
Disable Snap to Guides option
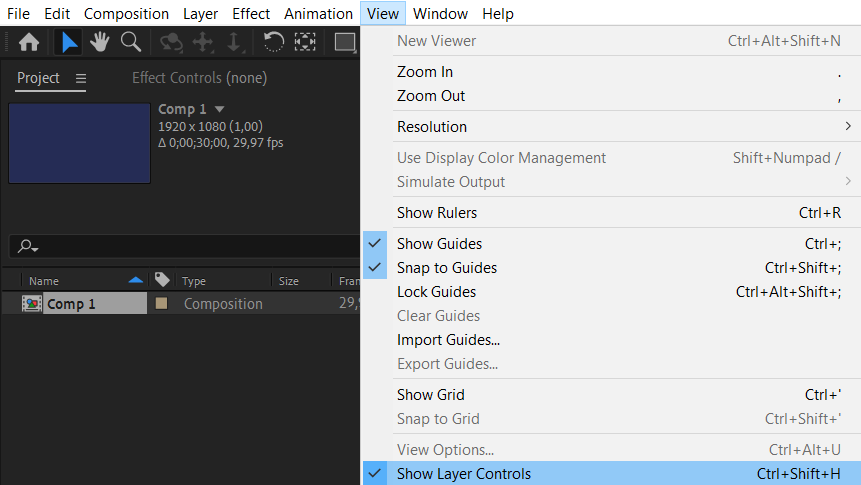point(446,268)
